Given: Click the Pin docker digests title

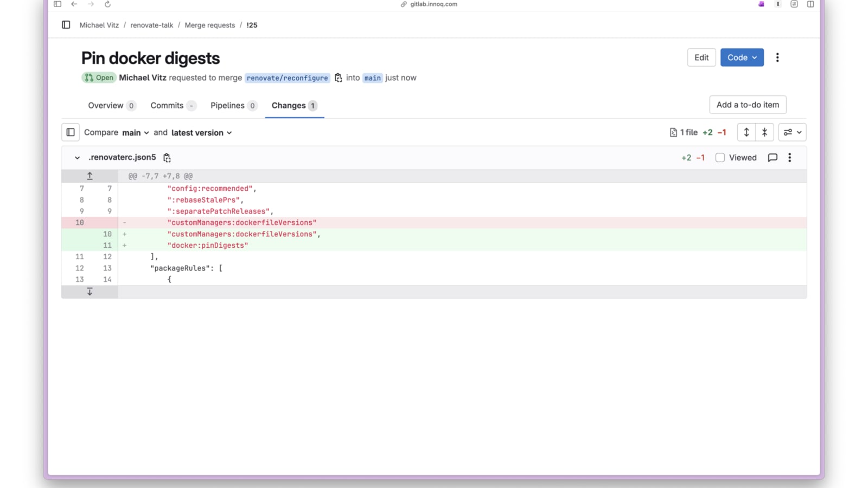Looking at the screenshot, I should [x=150, y=58].
